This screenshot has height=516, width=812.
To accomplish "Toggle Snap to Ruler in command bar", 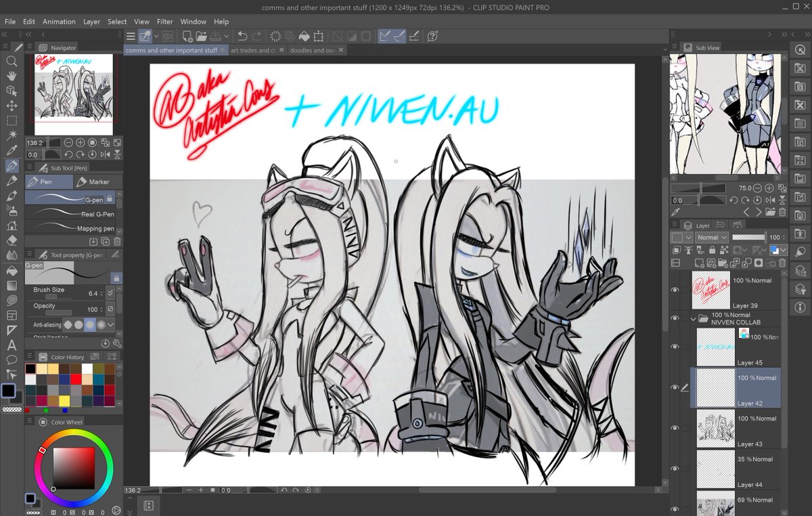I will coord(384,36).
